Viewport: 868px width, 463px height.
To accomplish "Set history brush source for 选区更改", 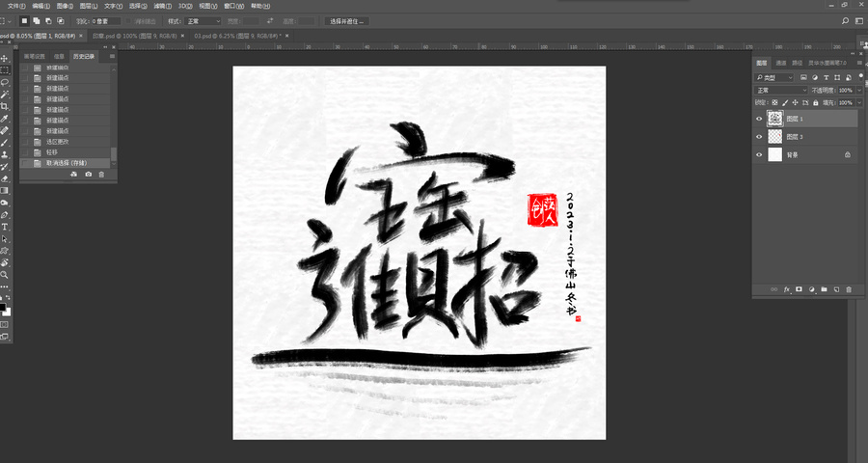I will (24, 142).
